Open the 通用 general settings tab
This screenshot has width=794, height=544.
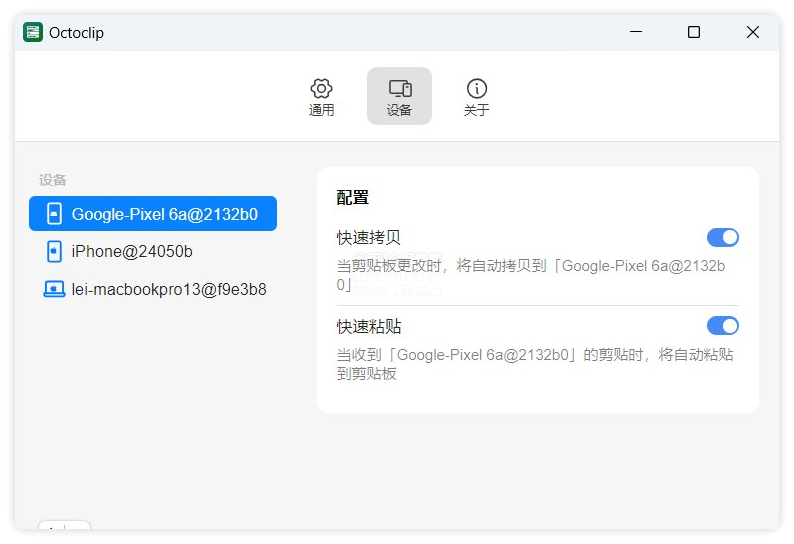point(321,97)
